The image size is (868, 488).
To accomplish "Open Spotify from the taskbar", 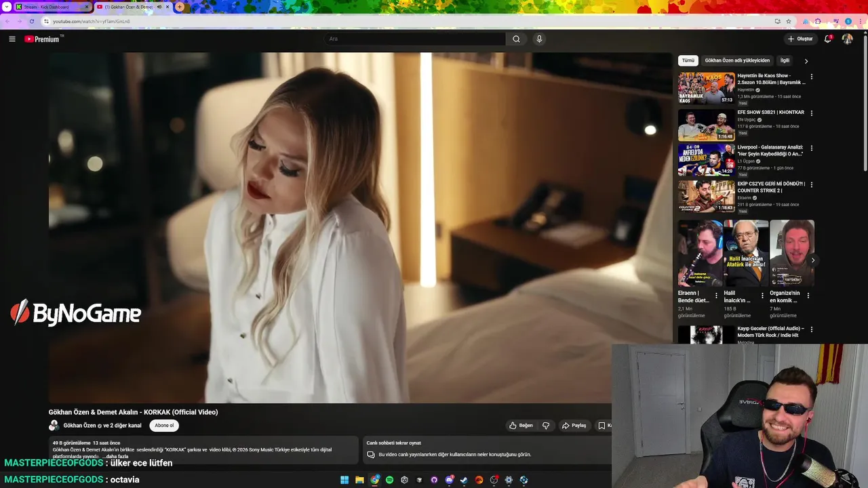I will point(389,480).
